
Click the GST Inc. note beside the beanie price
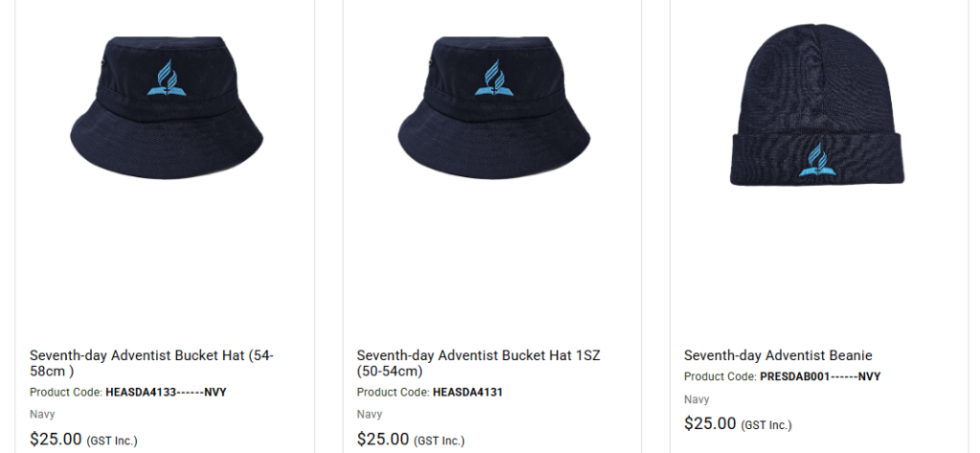(x=767, y=425)
